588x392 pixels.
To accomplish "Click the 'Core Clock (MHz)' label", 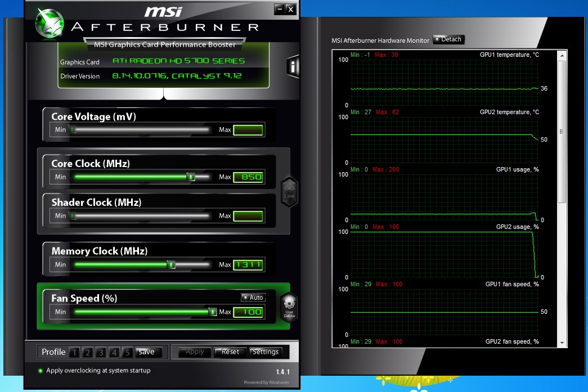I will (x=91, y=164).
